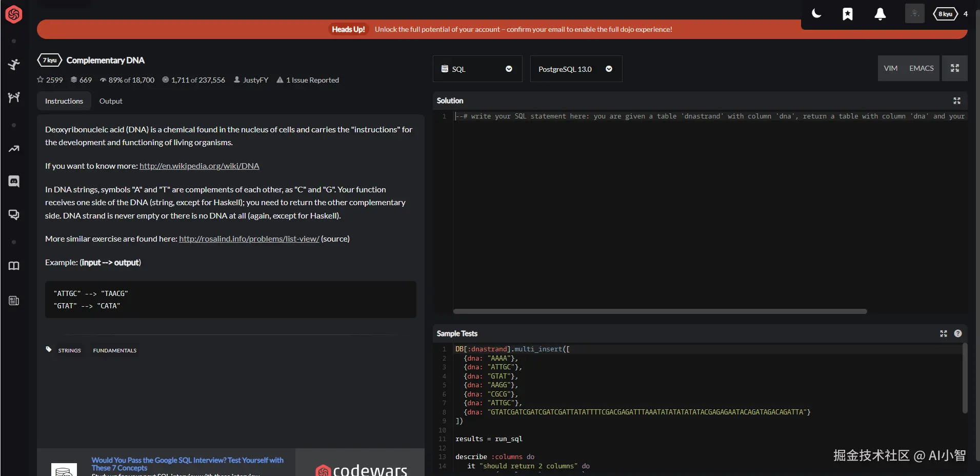Switch to the Instructions tab
The image size is (980, 476).
[64, 101]
